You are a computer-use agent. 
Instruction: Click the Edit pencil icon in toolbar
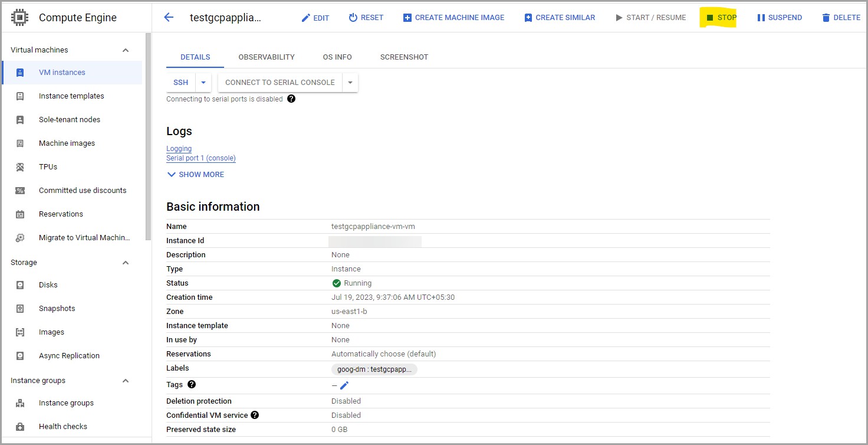tap(305, 18)
